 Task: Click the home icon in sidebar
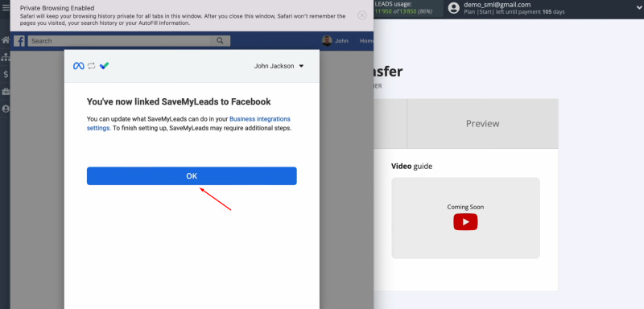(x=6, y=40)
